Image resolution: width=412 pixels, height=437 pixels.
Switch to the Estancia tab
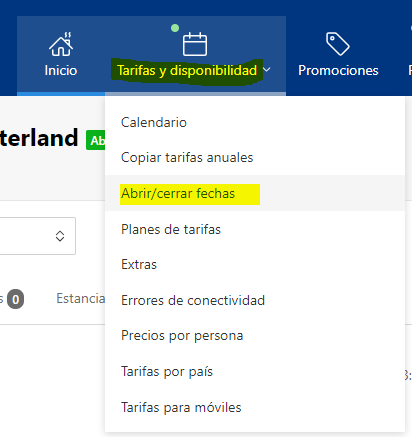(81, 299)
